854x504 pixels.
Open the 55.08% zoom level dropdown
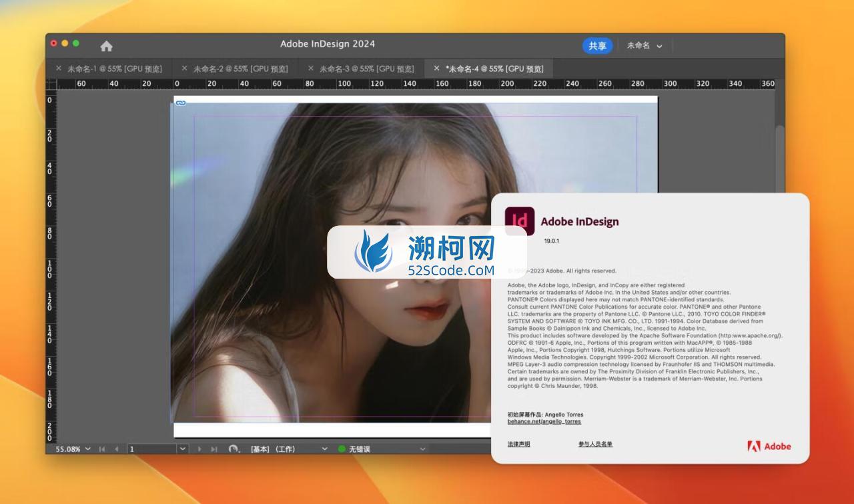tap(88, 449)
